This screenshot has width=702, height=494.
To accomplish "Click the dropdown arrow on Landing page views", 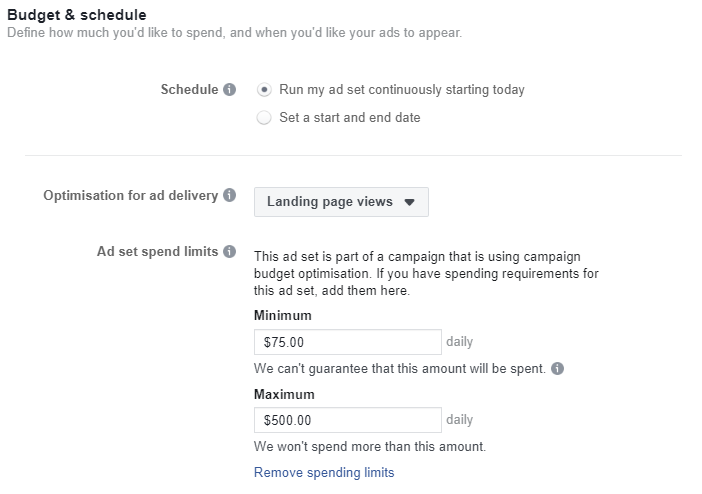I will coord(409,202).
